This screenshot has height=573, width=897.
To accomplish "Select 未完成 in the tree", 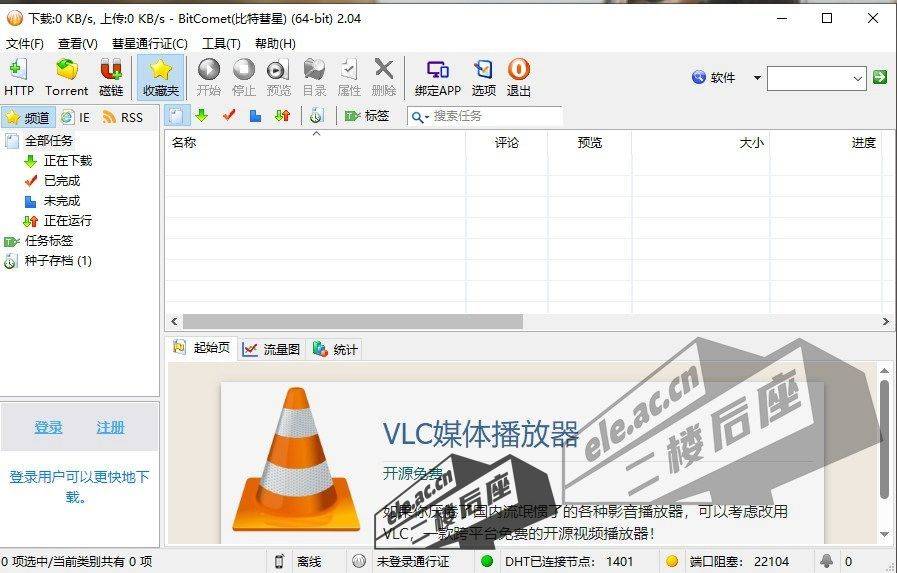I will point(62,201).
